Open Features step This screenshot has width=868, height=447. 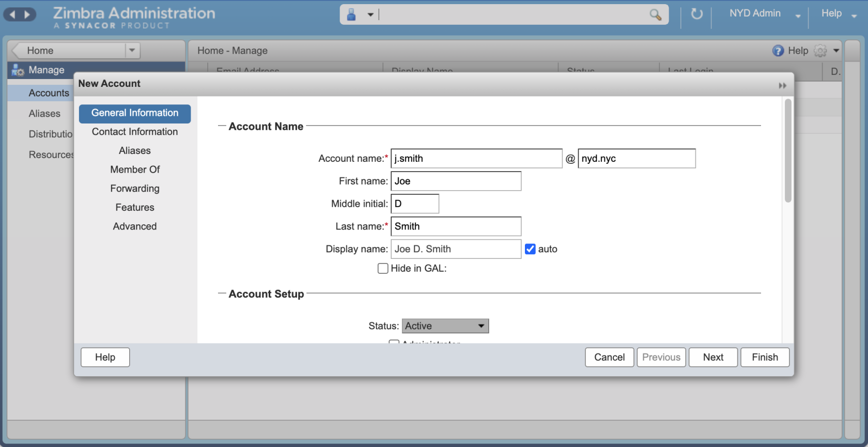[135, 207]
